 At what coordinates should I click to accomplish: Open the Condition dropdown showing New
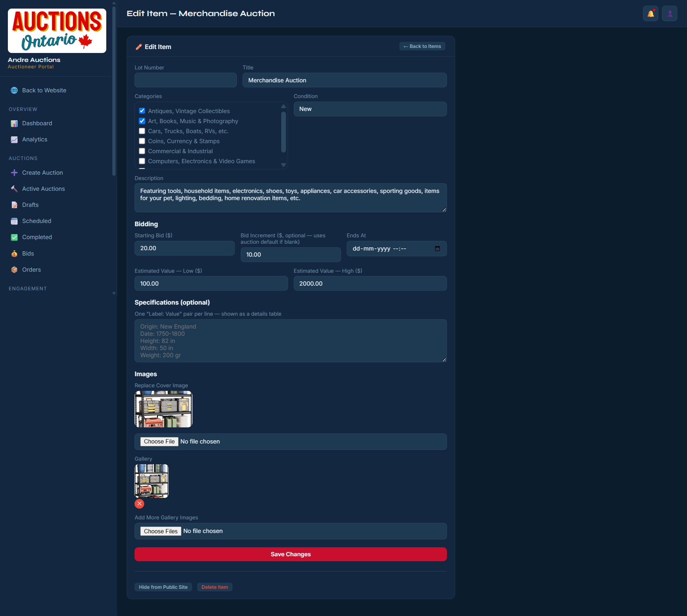pyautogui.click(x=370, y=109)
